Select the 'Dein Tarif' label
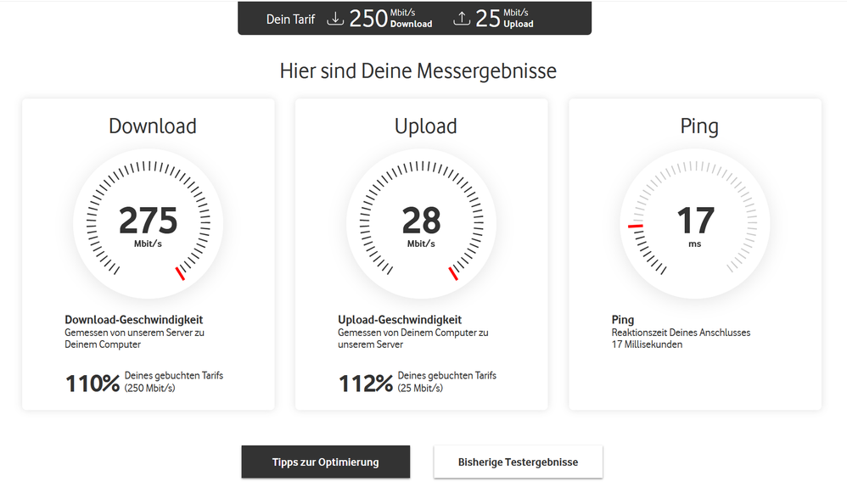This screenshot has height=504, width=847. [290, 20]
